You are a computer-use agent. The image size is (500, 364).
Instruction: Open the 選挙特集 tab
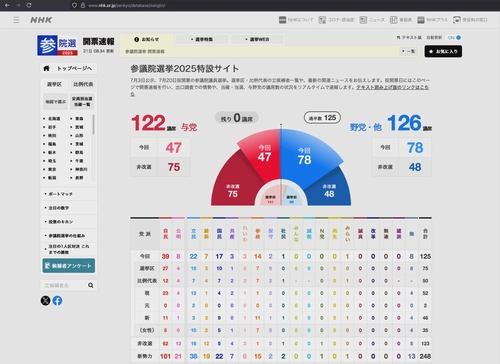(202, 39)
